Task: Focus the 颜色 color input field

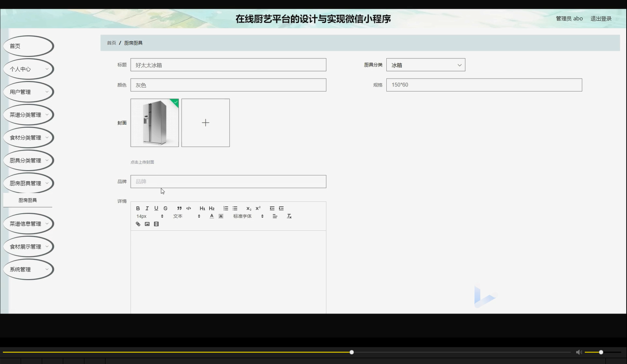Action: coord(228,85)
